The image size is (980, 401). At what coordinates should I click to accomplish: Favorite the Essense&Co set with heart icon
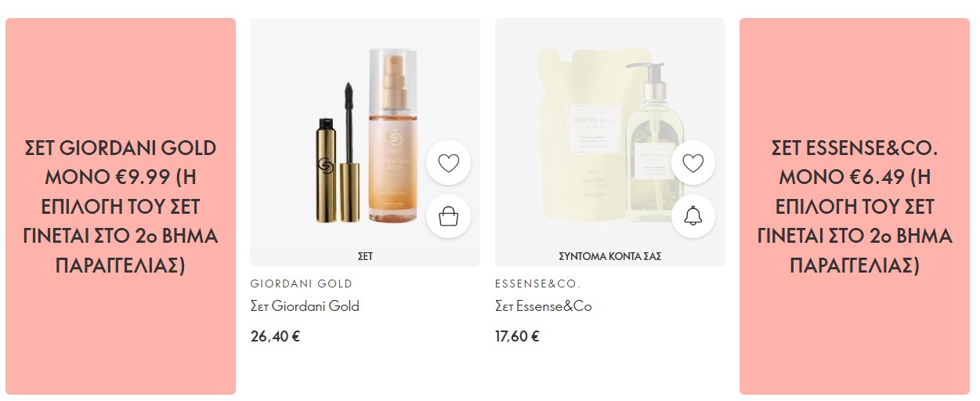(x=693, y=164)
